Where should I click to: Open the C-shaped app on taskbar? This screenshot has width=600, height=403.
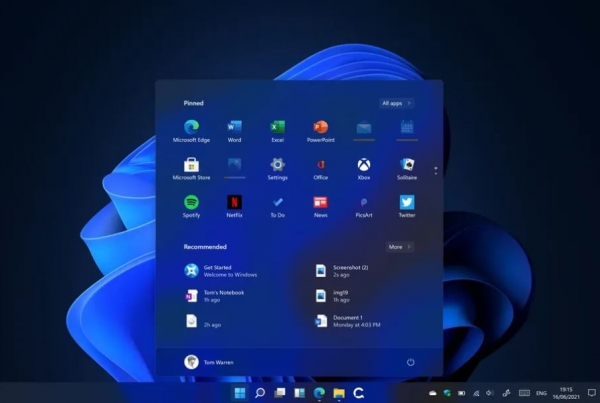pos(359,393)
